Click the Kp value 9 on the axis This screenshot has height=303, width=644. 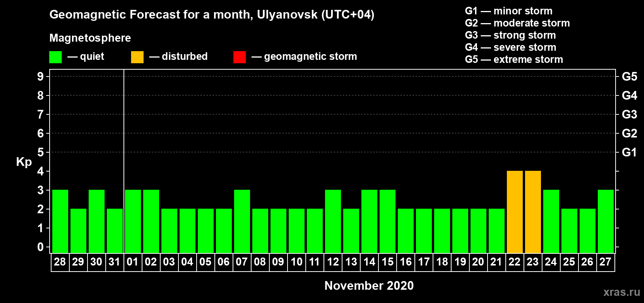(x=41, y=77)
